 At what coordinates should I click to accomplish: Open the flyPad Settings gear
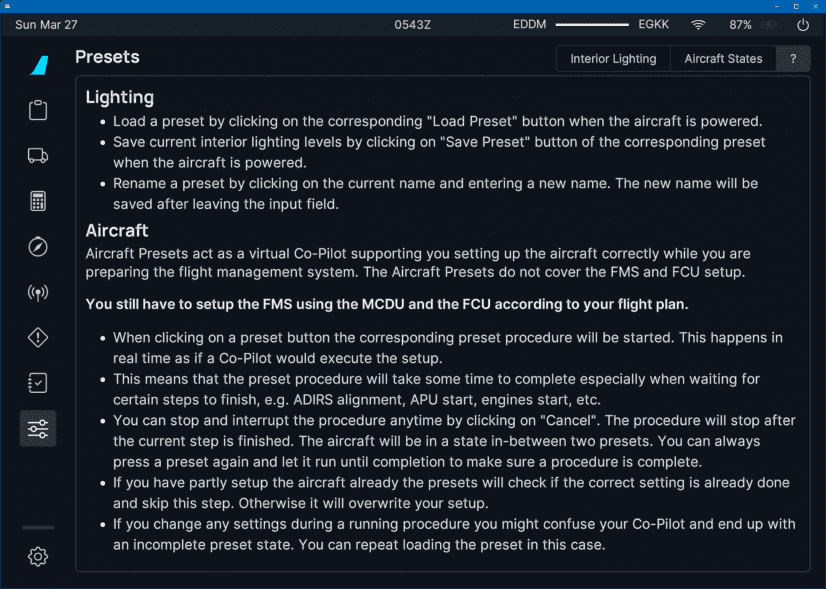[x=38, y=557]
